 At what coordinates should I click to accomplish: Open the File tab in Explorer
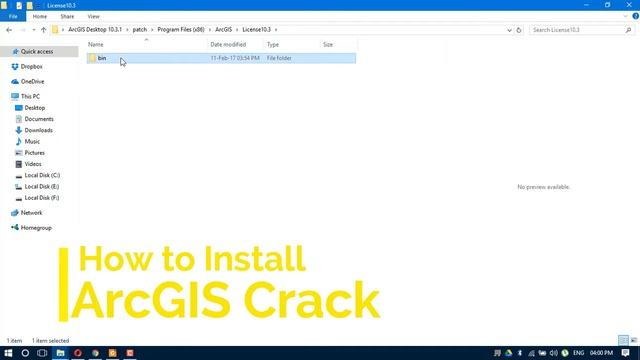pos(13,17)
